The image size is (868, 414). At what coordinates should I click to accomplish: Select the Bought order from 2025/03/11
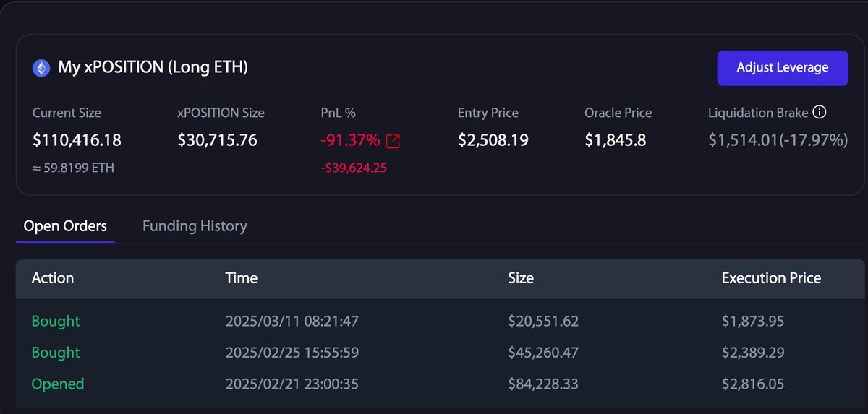(56, 321)
